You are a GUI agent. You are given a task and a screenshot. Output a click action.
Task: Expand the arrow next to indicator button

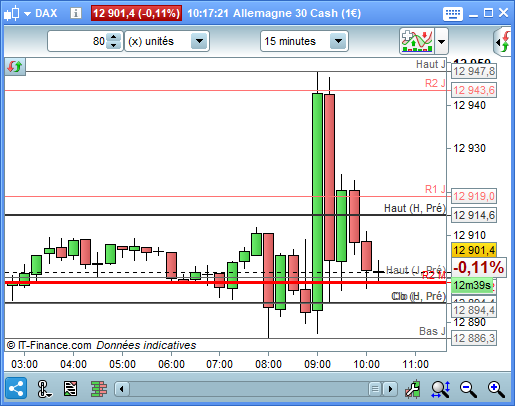pyautogui.click(x=441, y=41)
